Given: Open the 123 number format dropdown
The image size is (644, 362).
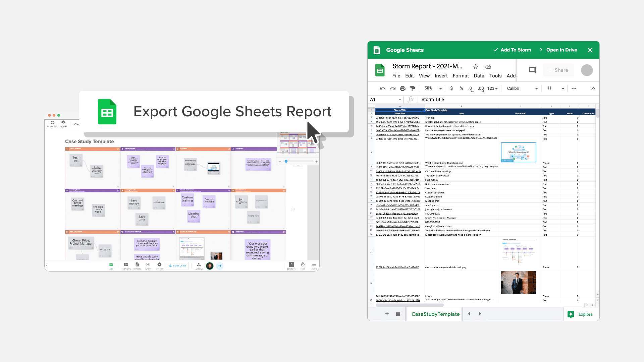Looking at the screenshot, I should tap(492, 88).
